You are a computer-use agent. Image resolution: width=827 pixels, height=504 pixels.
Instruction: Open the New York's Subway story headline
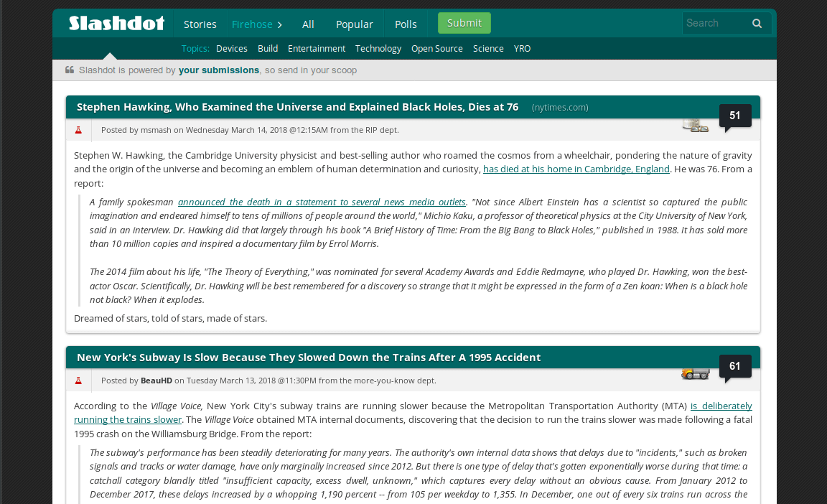[x=309, y=358]
